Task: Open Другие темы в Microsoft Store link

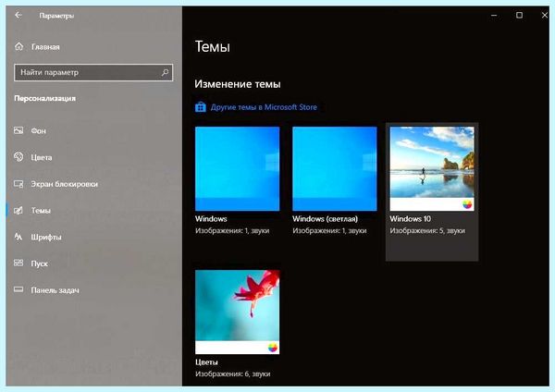Action: coord(264,107)
